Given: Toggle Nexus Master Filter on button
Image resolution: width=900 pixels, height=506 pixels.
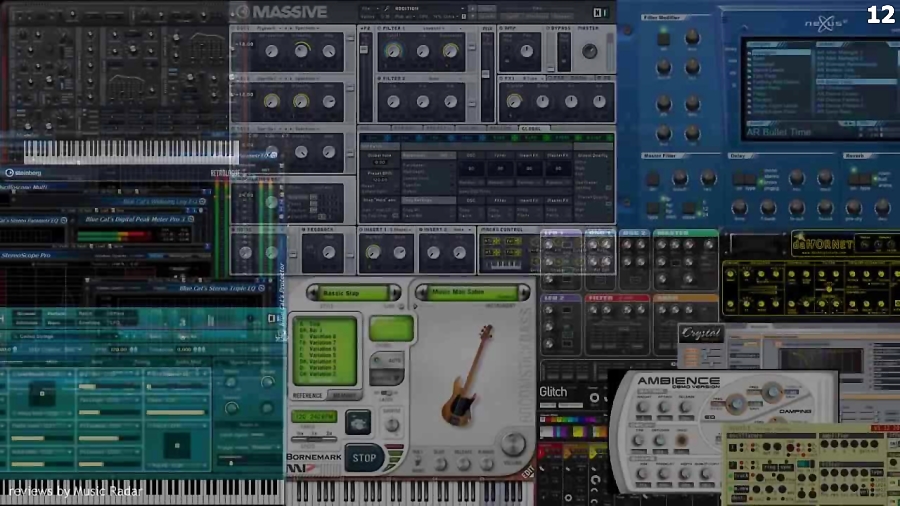Looking at the screenshot, I should click(653, 178).
